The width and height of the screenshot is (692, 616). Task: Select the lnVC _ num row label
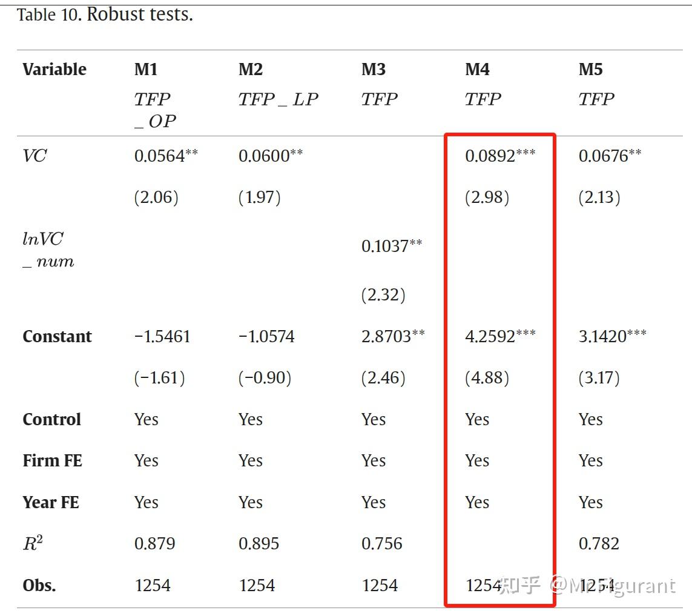coord(48,250)
